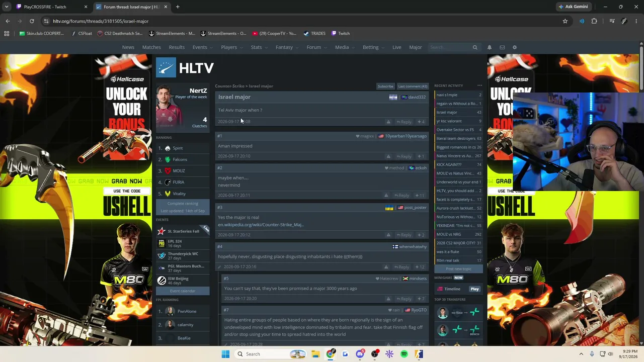Image resolution: width=644 pixels, height=362 pixels.
Task: Show hidden system tray icons chevron
Action: click(x=581, y=354)
